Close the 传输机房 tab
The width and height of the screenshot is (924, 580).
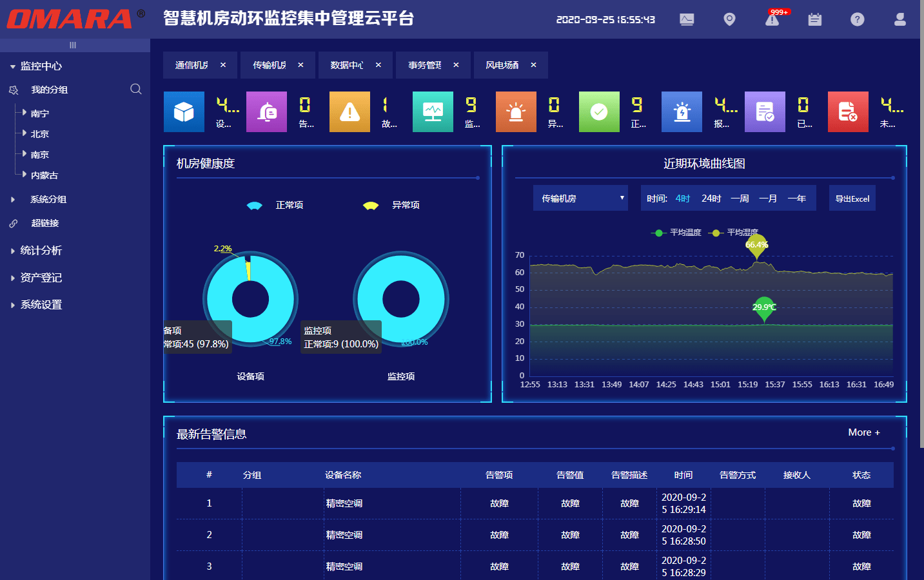(300, 65)
